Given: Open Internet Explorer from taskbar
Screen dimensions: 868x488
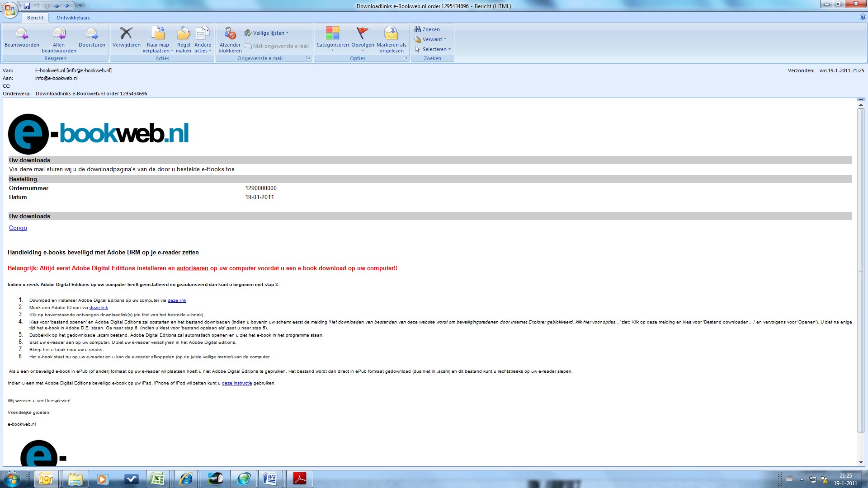Looking at the screenshot, I should (186, 479).
